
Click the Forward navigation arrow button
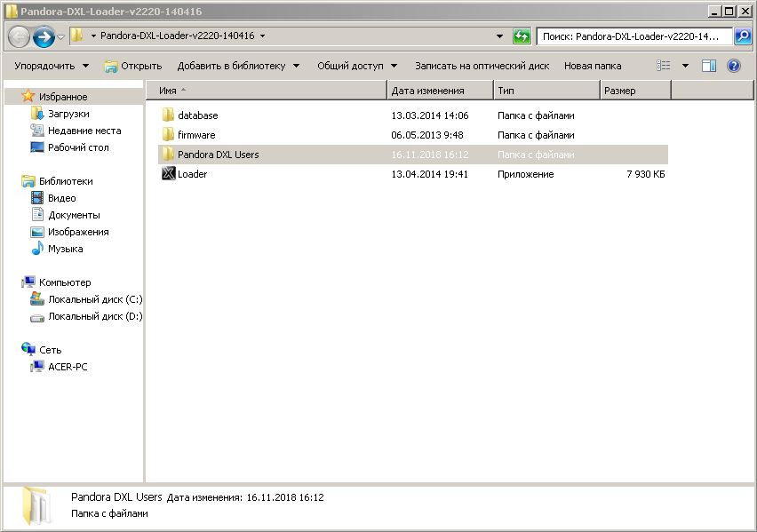(44, 36)
